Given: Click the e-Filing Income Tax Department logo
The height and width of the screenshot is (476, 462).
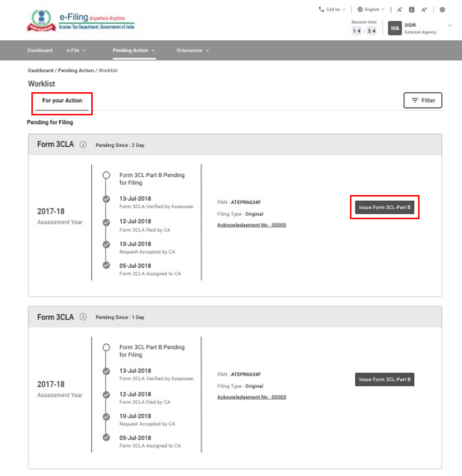Looking at the screenshot, I should [x=80, y=20].
